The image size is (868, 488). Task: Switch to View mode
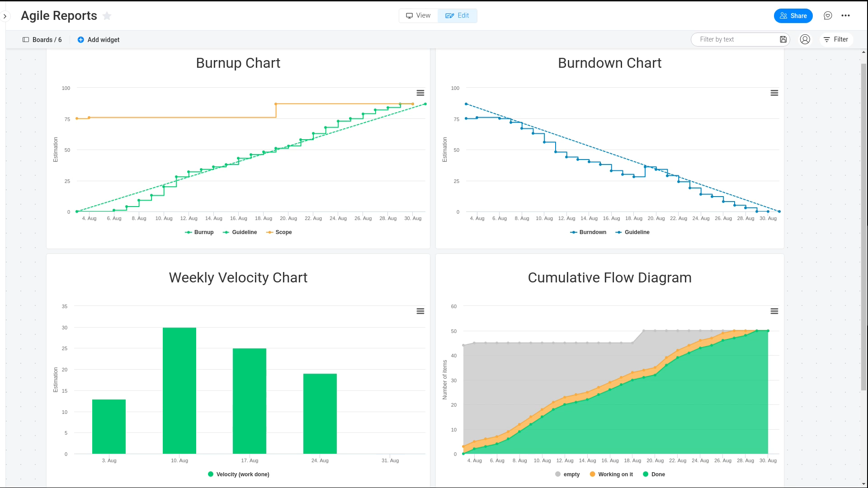(x=418, y=16)
